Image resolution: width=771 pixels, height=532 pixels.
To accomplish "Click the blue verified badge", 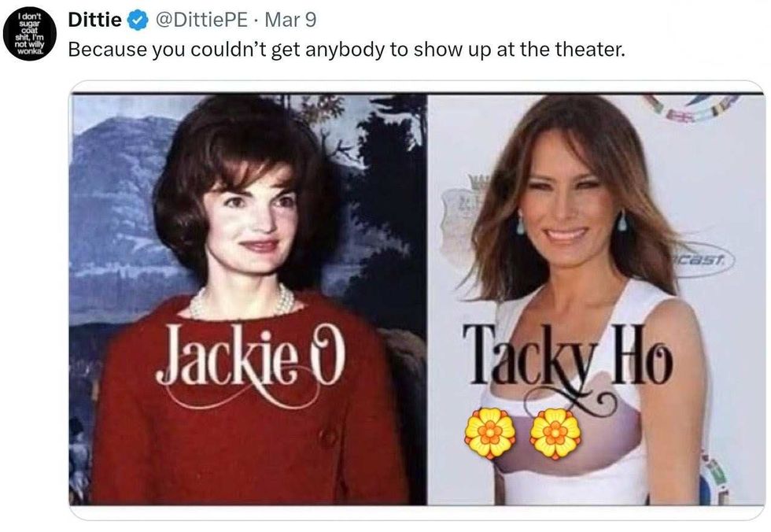I will point(138,20).
